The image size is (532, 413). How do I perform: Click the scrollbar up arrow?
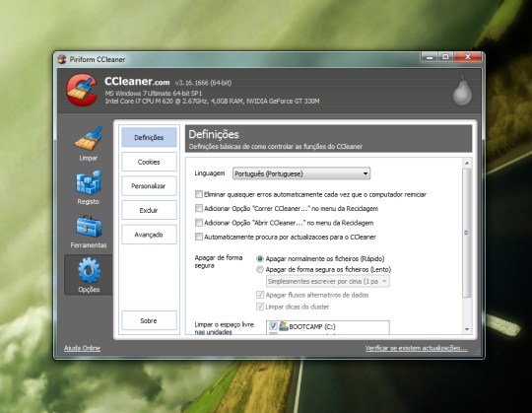[467, 164]
